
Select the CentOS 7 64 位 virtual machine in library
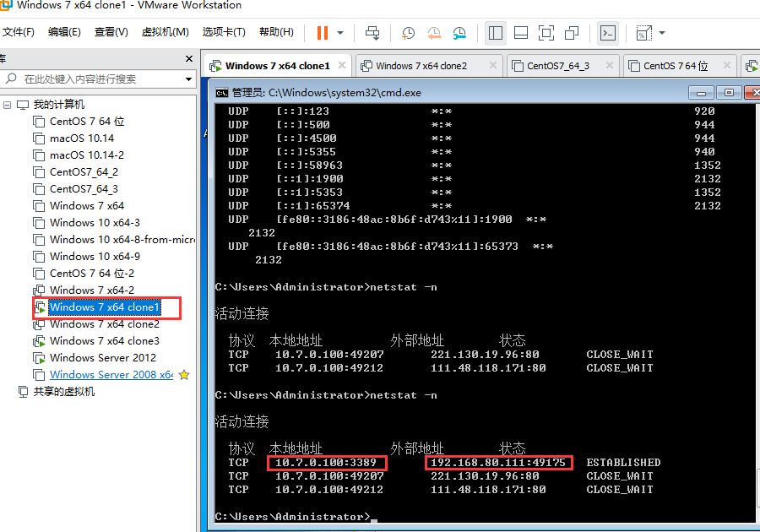(x=87, y=122)
